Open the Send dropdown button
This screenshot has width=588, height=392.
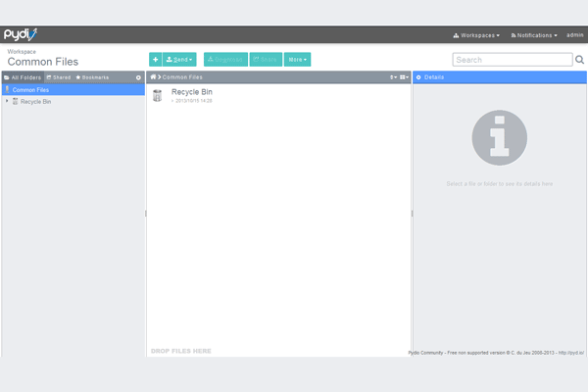(179, 60)
